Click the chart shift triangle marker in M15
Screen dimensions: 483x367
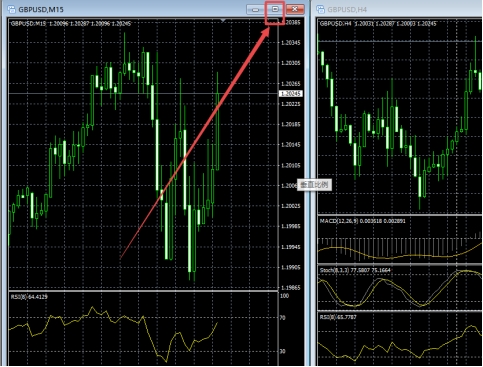(x=223, y=21)
